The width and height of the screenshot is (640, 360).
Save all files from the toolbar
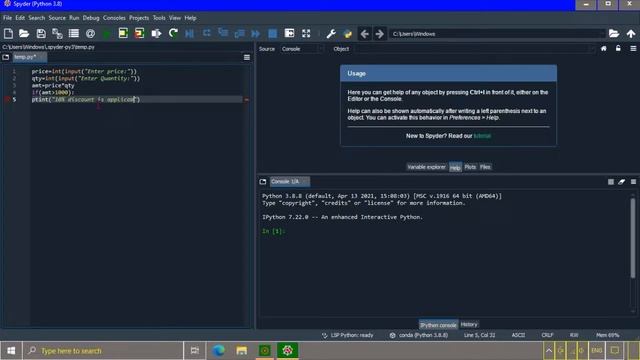pyautogui.click(x=57, y=33)
